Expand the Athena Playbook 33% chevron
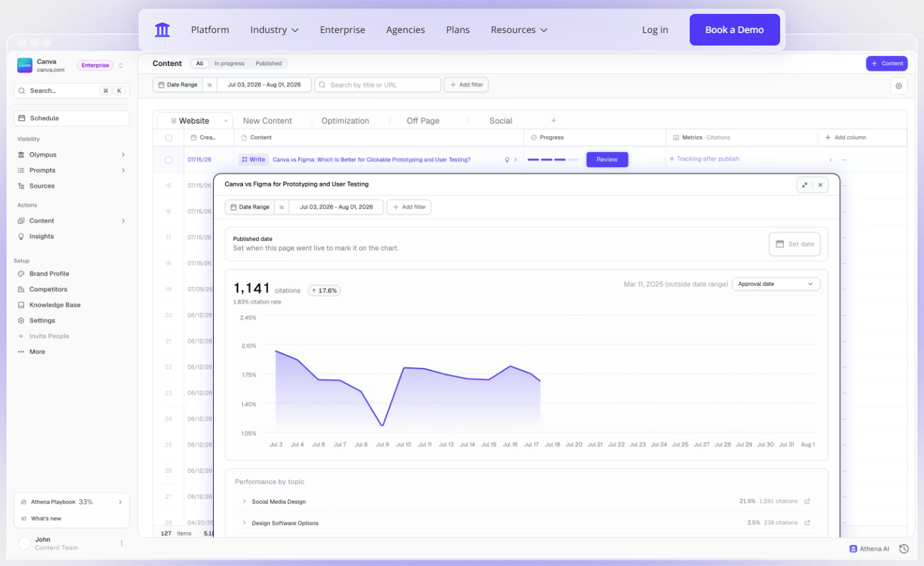924x566 pixels. click(x=120, y=502)
